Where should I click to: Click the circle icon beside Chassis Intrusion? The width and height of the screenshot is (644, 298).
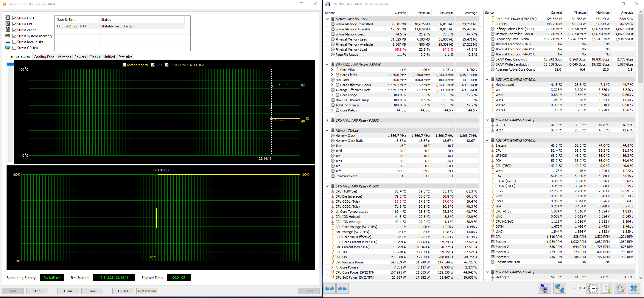tap(493, 262)
